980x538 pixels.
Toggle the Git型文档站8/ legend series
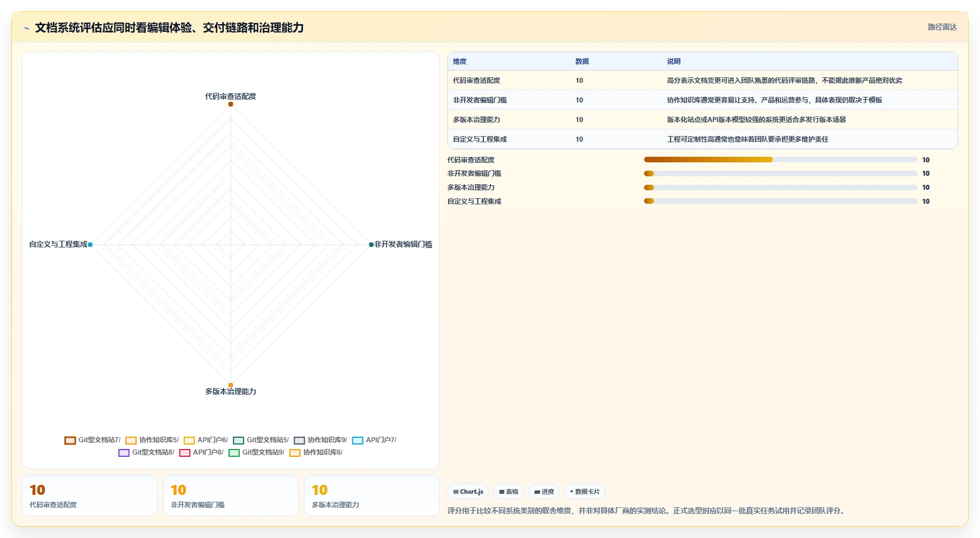146,452
